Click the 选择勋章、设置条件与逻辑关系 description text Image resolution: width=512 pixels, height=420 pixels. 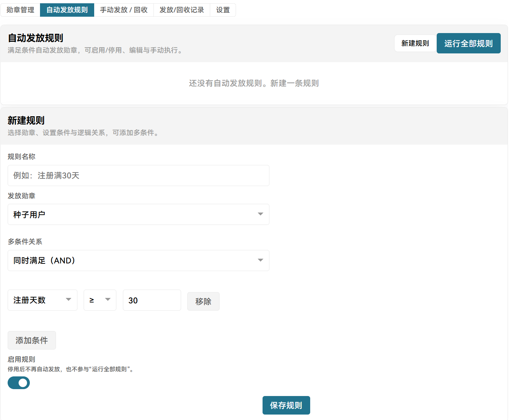(x=84, y=133)
